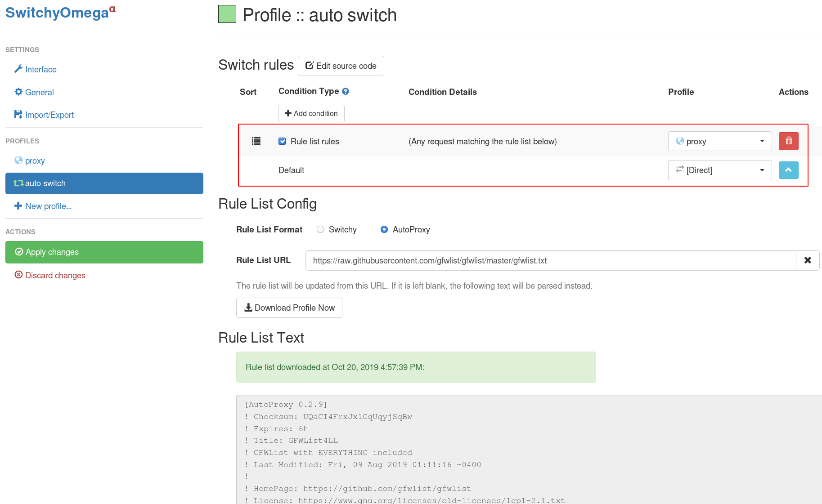Screen dimensions: 822x504
Task: Click the X icon to clear Rule List URL
Action: pyautogui.click(x=808, y=260)
